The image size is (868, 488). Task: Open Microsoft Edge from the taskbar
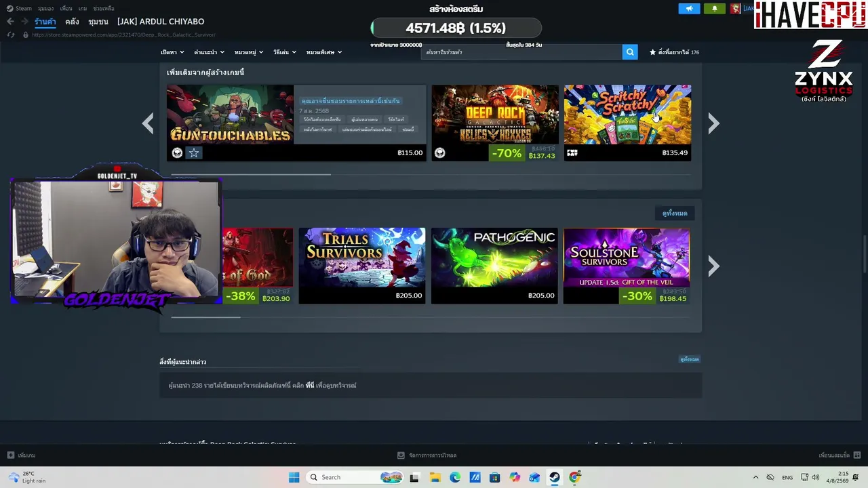coord(455,477)
